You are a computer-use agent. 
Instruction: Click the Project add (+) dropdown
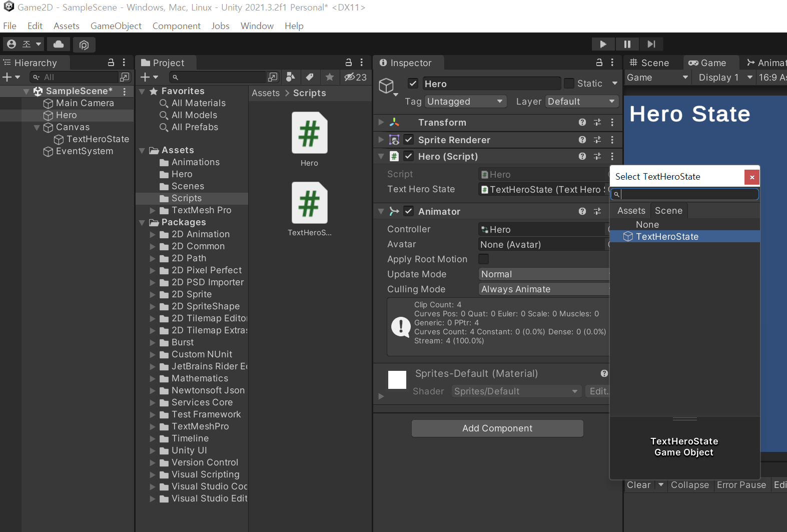[149, 77]
